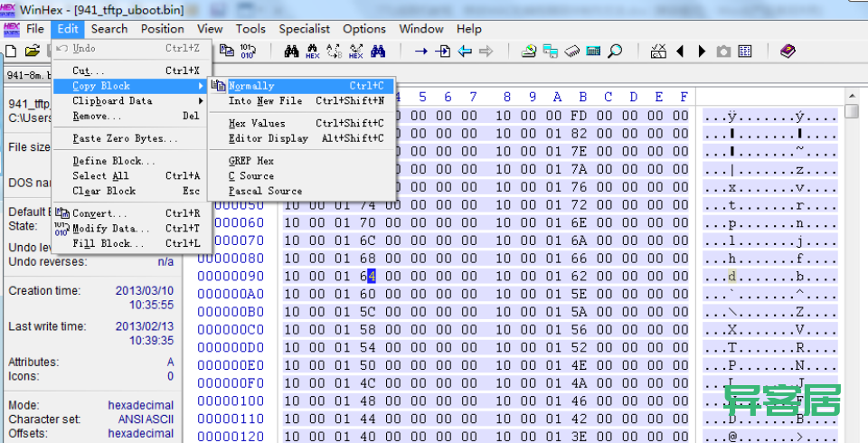This screenshot has width=868, height=443.
Task: Click the vertical scrollbar up arrow
Action: (852, 96)
